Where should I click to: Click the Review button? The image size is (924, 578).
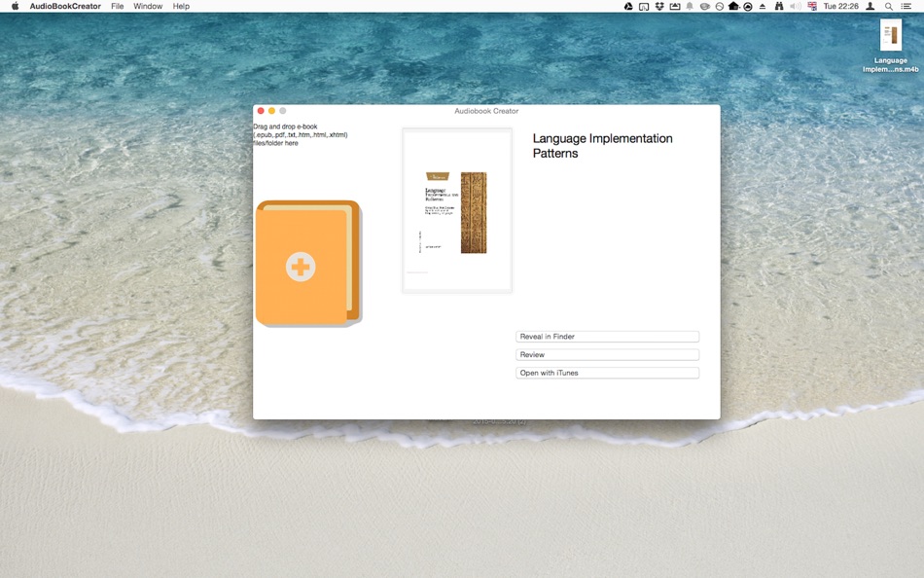pos(607,354)
